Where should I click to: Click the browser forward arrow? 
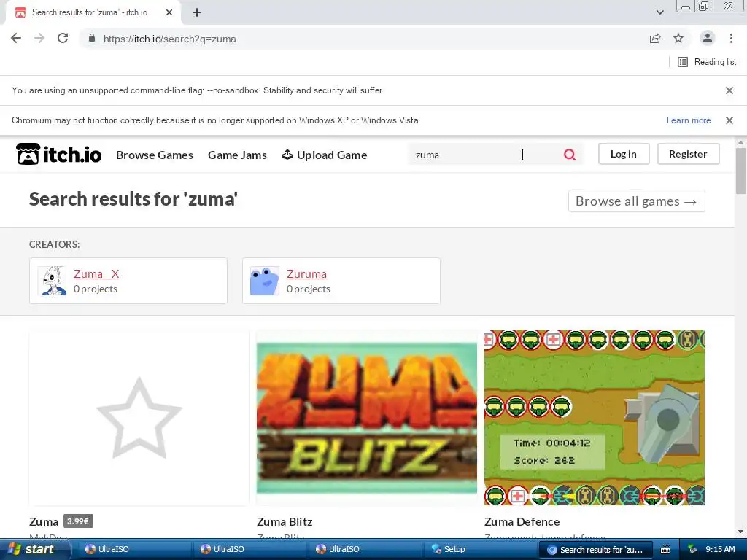click(x=39, y=38)
